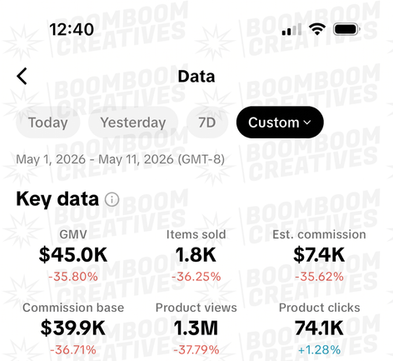Click the +1.28% product clicks change
The height and width of the screenshot is (361, 393).
pyautogui.click(x=319, y=350)
